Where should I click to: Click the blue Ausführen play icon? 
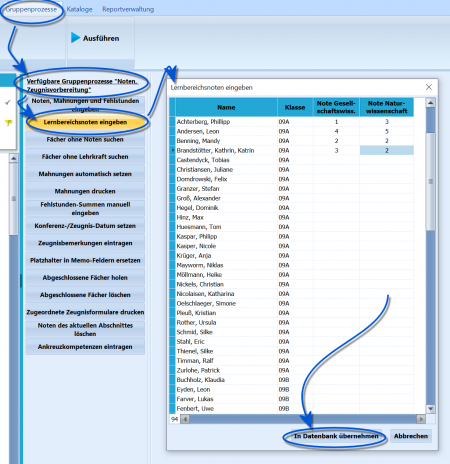[75, 38]
